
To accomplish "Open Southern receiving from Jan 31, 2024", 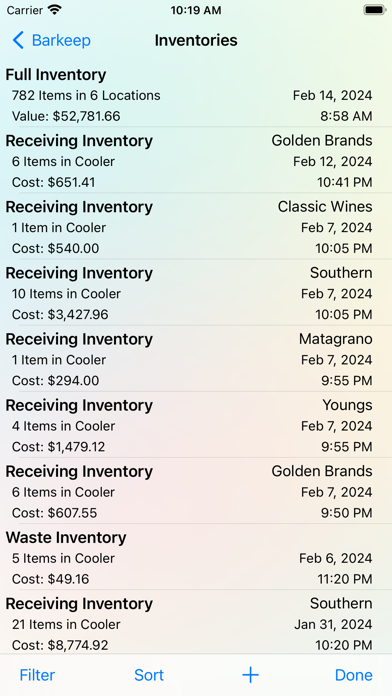I will tap(196, 623).
